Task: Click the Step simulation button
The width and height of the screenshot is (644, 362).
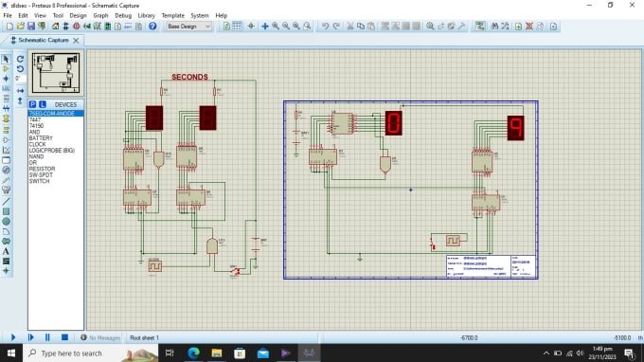Action: (x=31, y=337)
